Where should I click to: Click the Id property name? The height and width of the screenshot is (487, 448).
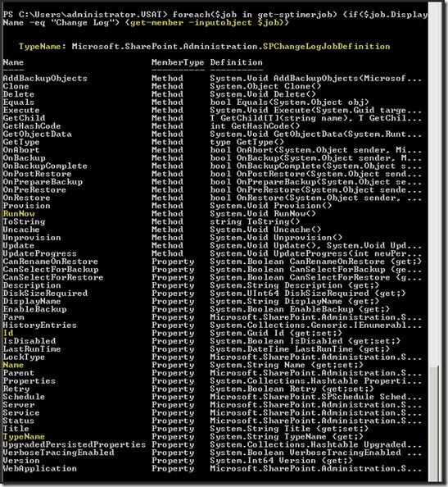(8, 333)
